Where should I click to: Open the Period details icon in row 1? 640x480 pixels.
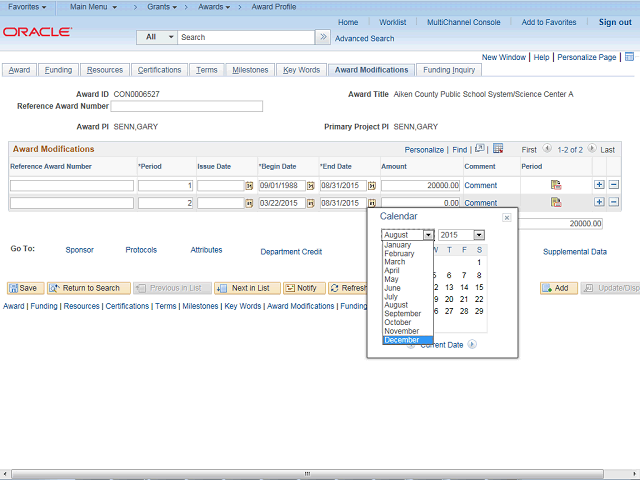tap(556, 185)
